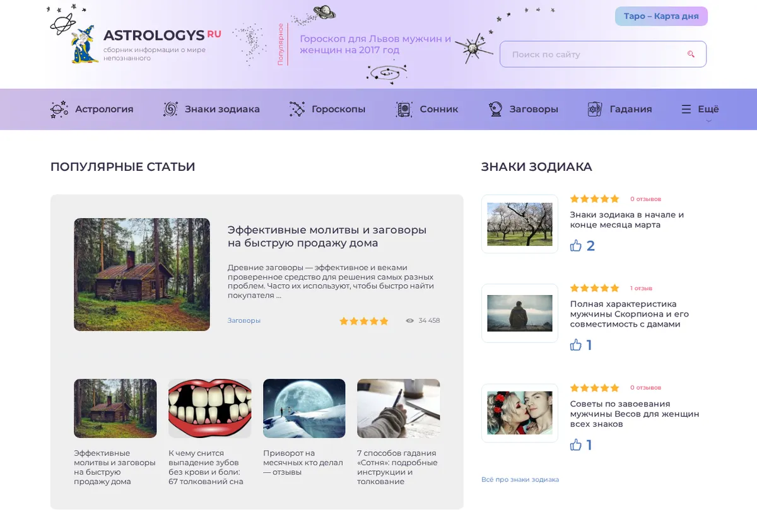757x532 pixels.
Task: Rate the featured article five stars
Action: pos(384,321)
